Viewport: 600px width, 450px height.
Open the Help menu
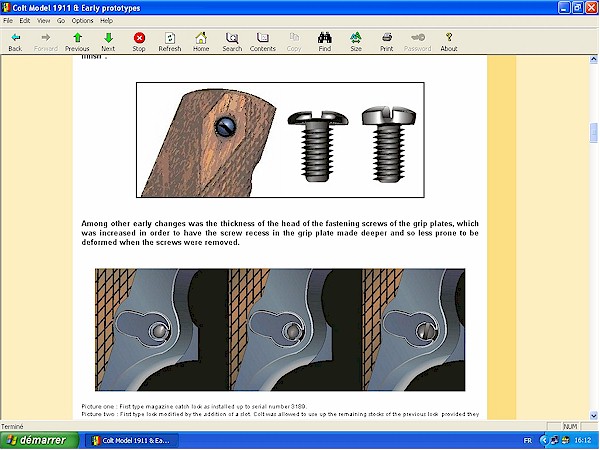coord(106,21)
